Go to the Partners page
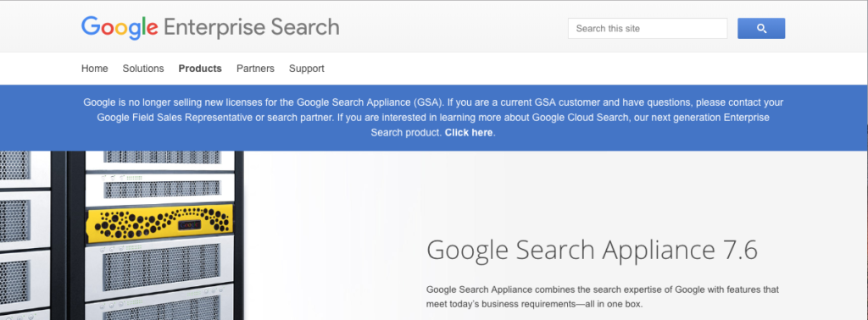This screenshot has height=320, width=868. pyautogui.click(x=255, y=69)
